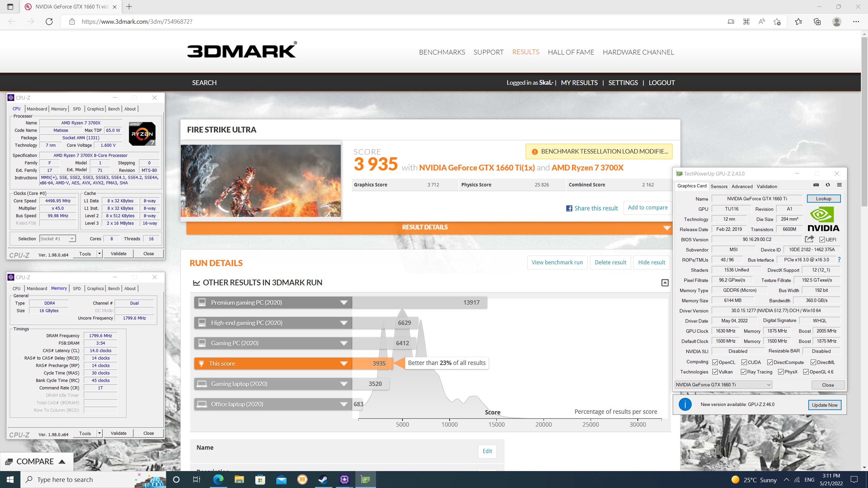Screen dimensions: 868x488
Task: Toggle the DirectML checkbox
Action: pyautogui.click(x=813, y=362)
